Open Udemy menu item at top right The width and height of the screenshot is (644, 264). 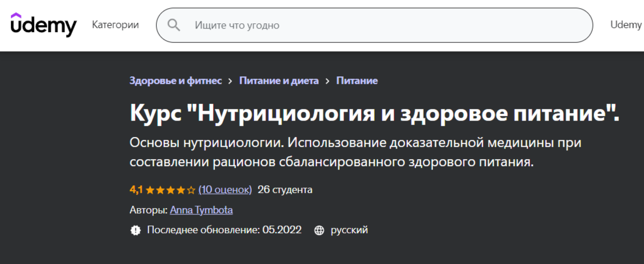click(625, 24)
